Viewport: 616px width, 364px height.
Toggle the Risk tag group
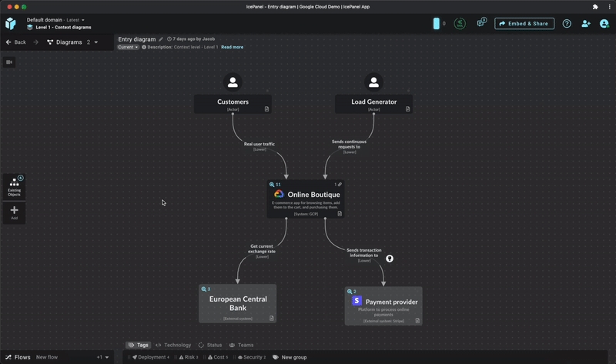189,357
